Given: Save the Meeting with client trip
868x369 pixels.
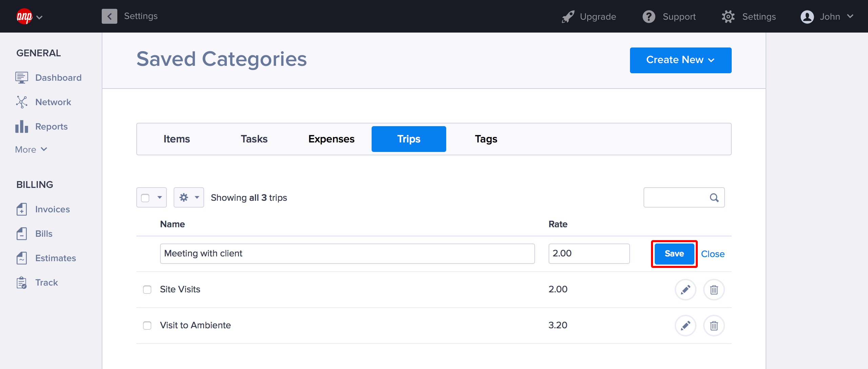Looking at the screenshot, I should pos(674,254).
